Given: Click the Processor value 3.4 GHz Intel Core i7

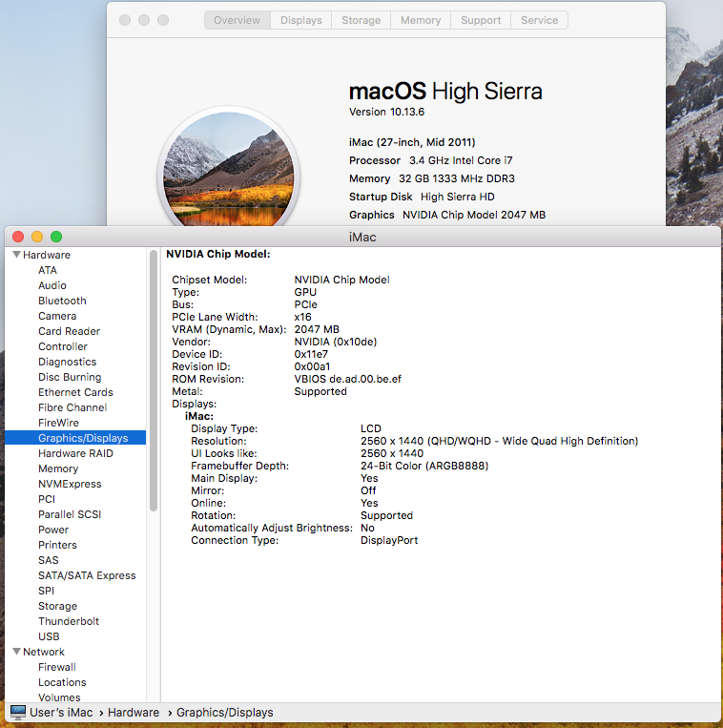Looking at the screenshot, I should click(x=461, y=160).
